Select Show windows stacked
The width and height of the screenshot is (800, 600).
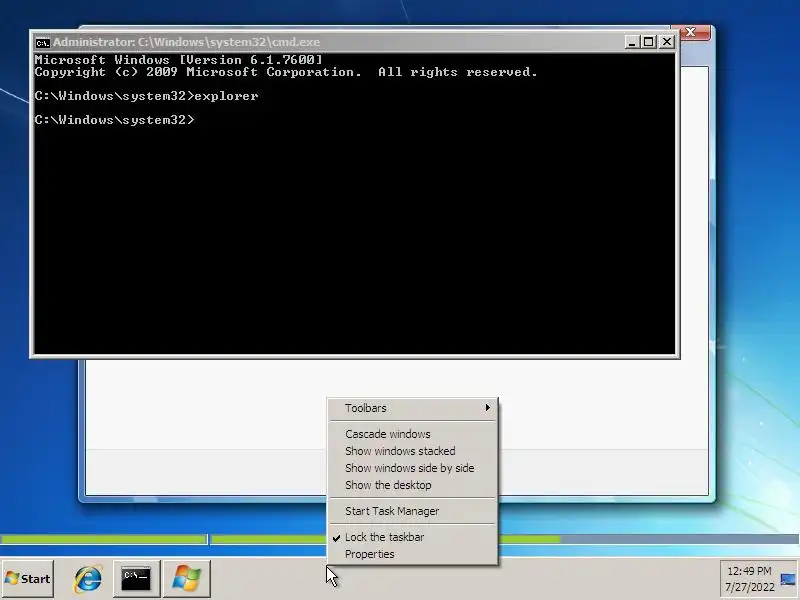413,451
